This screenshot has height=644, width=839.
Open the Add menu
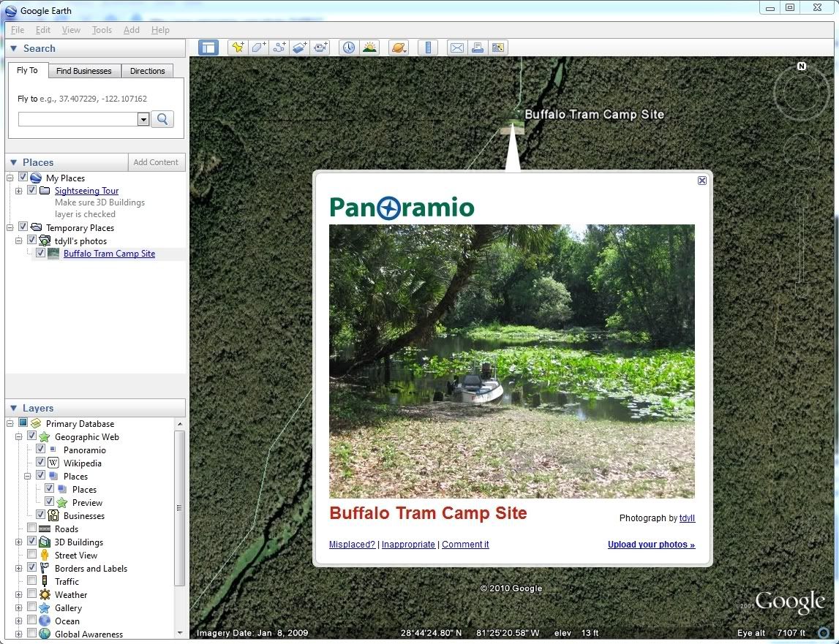pyautogui.click(x=132, y=30)
